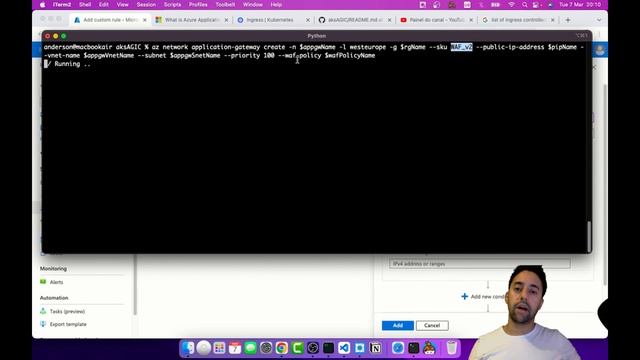
Task: Click the battery status icon in menu bar
Action: click(496, 4)
